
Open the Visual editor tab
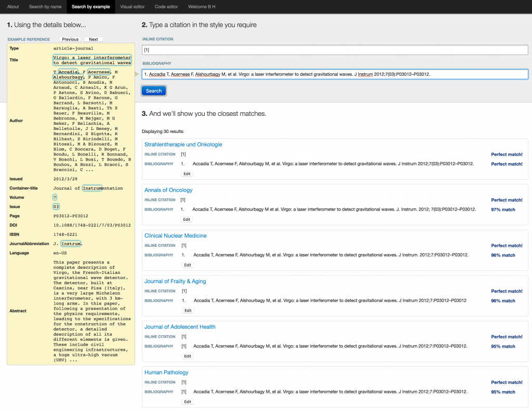(132, 7)
